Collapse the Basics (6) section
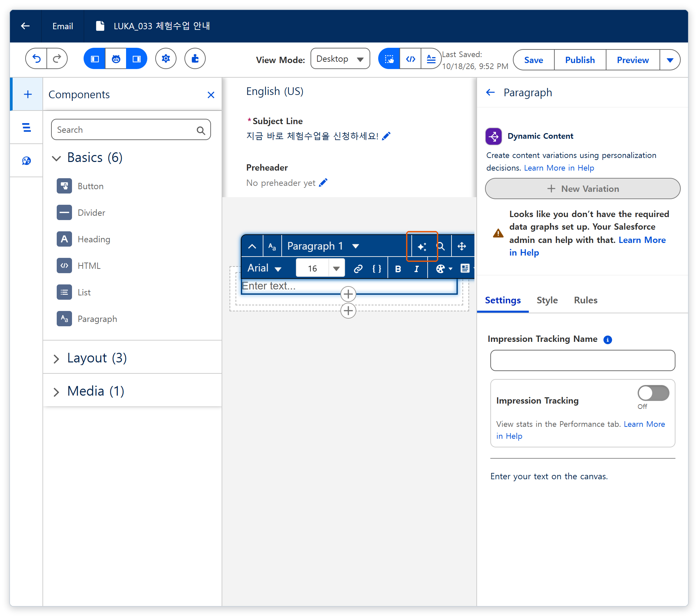Image resolution: width=698 pixels, height=616 pixels. click(x=56, y=158)
